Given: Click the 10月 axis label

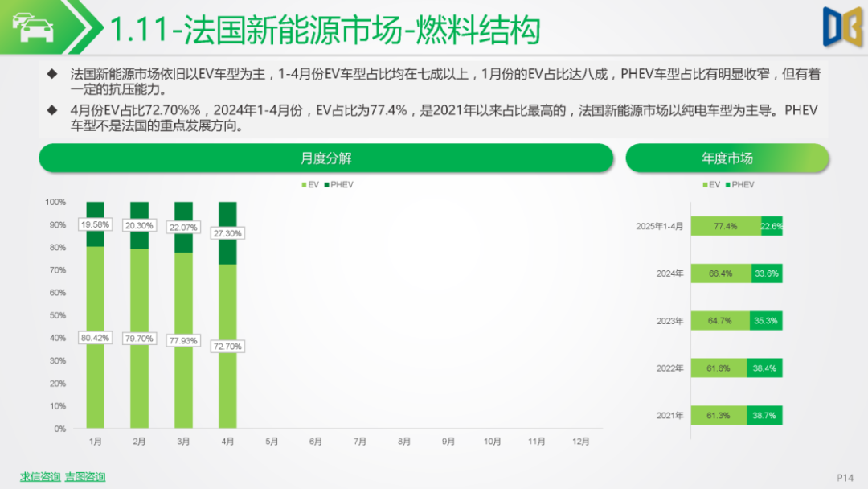Looking at the screenshot, I should [492, 442].
